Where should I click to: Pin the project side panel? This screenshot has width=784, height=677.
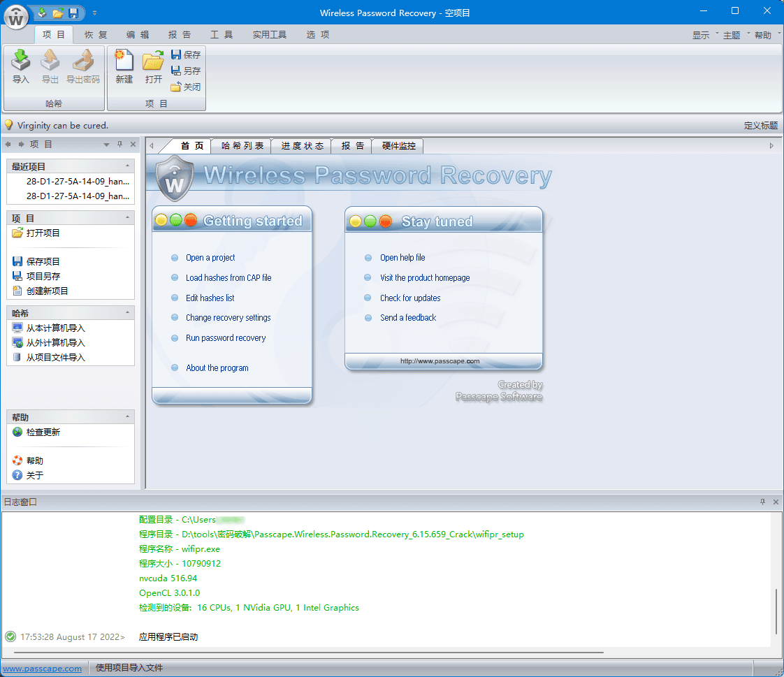click(119, 144)
